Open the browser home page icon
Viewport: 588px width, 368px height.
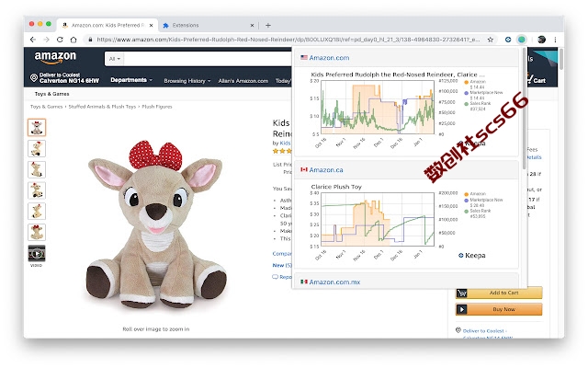[x=73, y=40]
